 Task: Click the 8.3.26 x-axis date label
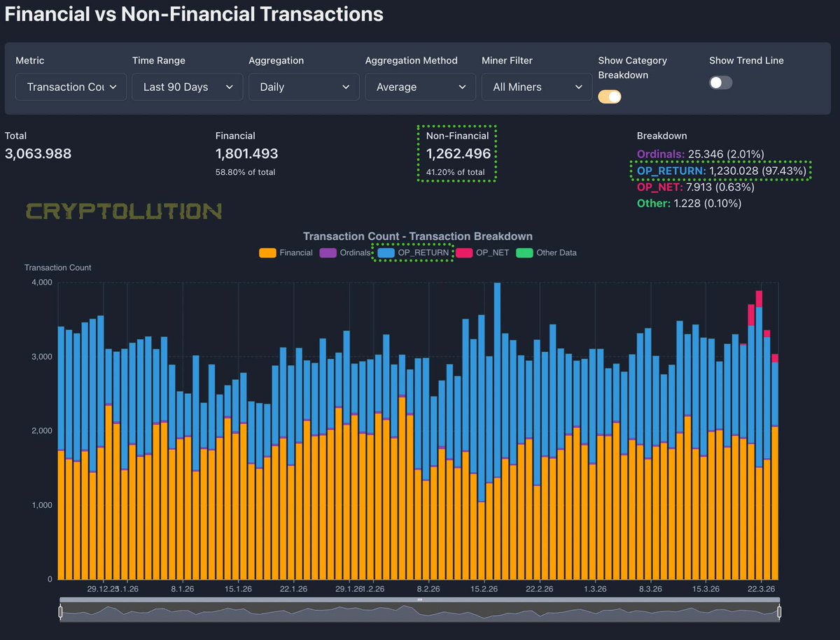651,589
